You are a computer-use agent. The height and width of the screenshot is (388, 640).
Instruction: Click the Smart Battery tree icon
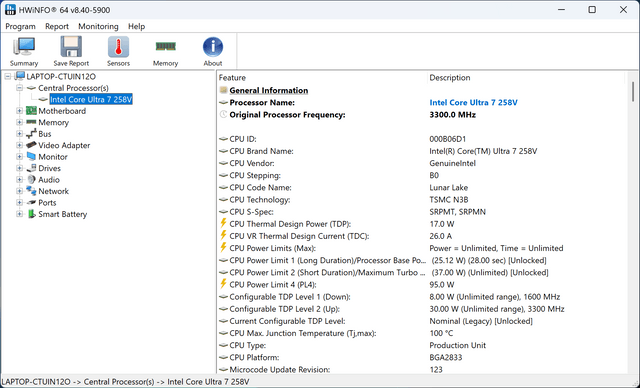(x=31, y=214)
